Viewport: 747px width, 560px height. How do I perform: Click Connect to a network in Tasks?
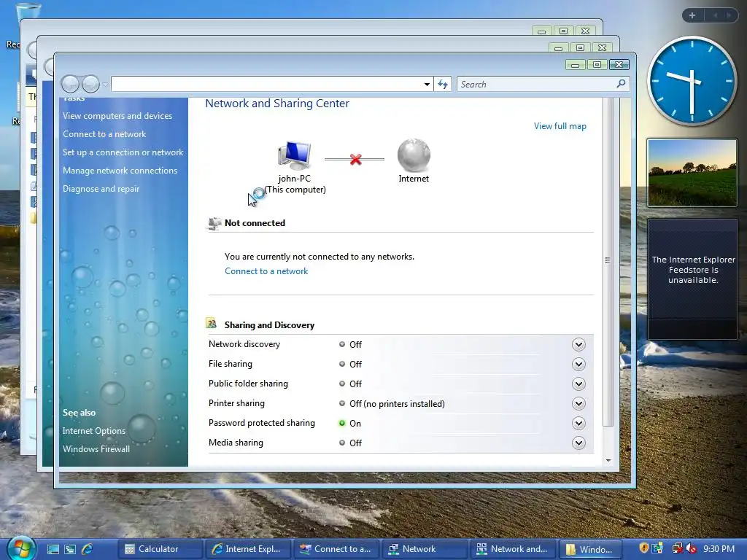coord(104,134)
